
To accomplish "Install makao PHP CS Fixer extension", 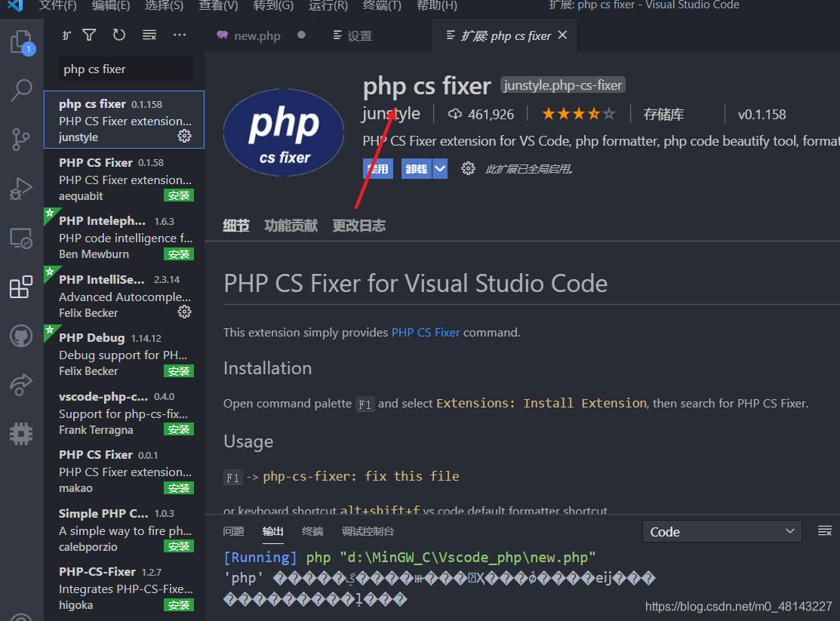I will [x=178, y=488].
